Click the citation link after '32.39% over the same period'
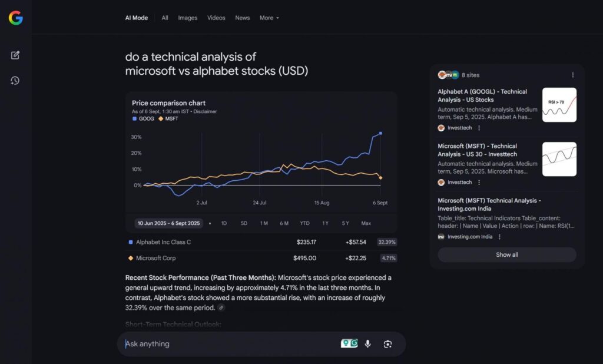Screen dimensions: 603x364 (221, 307)
